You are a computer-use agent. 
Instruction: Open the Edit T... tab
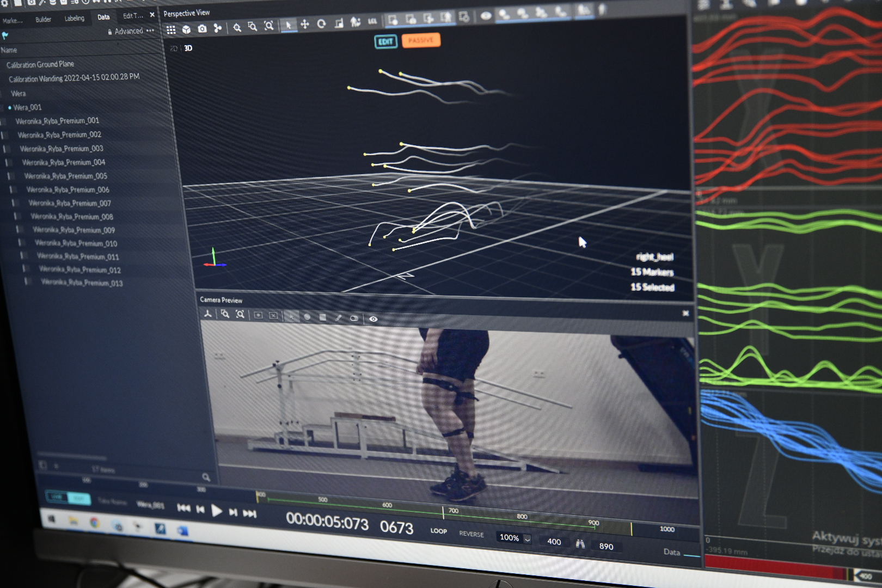tap(133, 16)
